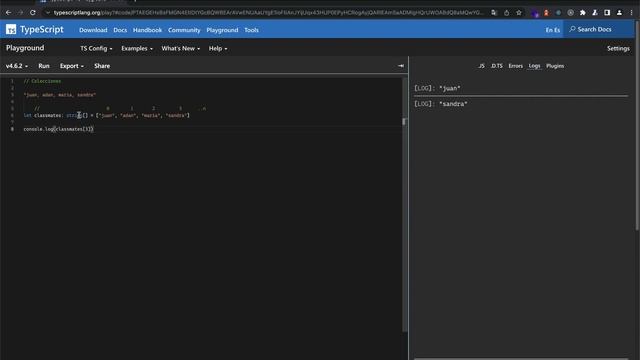The width and height of the screenshot is (640, 360).
Task: Switch to the .D.TS output tab
Action: click(x=497, y=66)
